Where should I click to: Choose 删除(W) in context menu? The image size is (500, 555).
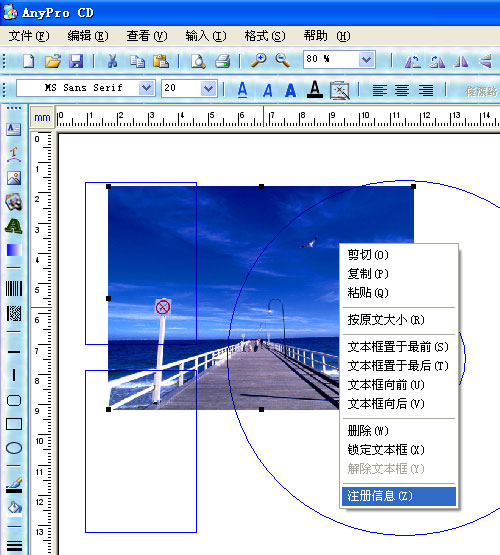click(x=399, y=431)
